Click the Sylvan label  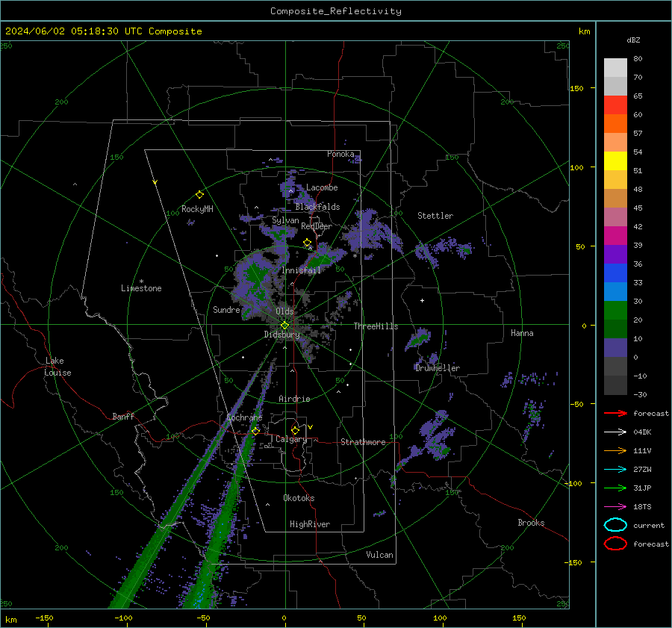click(x=285, y=220)
